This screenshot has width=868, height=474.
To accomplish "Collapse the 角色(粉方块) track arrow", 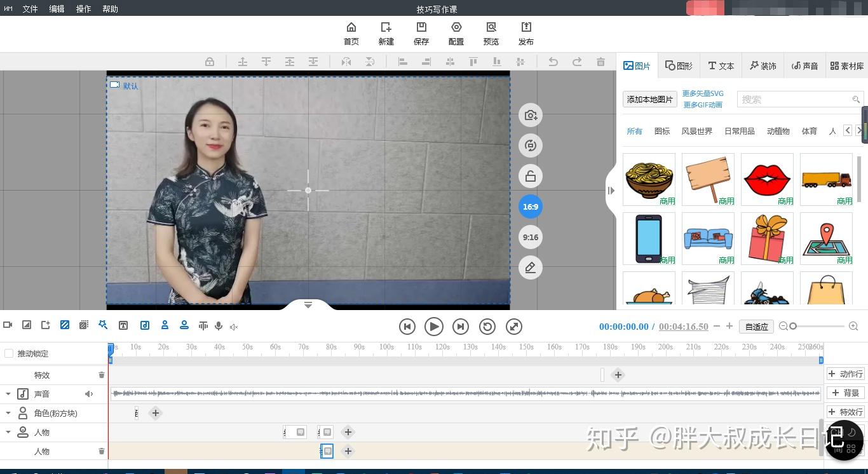I will [x=8, y=413].
